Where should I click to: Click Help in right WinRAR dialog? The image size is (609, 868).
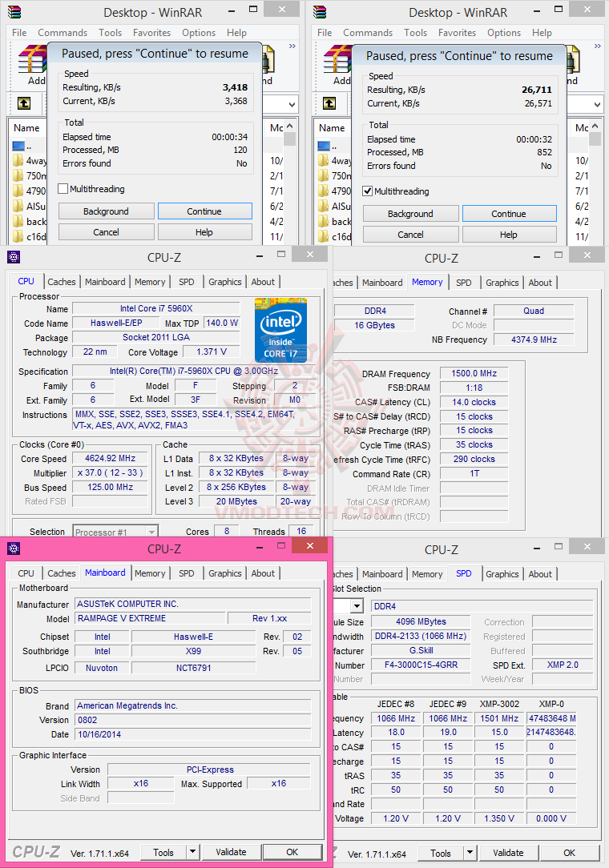click(x=509, y=234)
